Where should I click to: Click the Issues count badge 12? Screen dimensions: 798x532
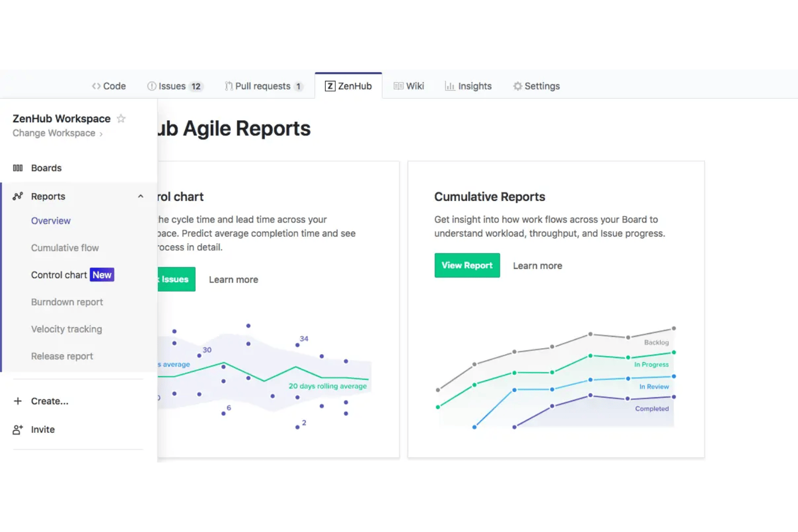coord(196,86)
